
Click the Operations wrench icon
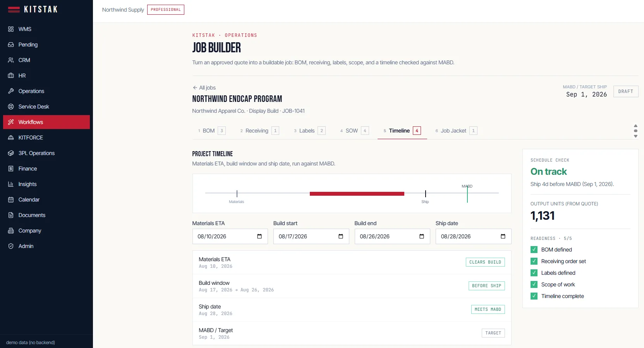pos(11,91)
